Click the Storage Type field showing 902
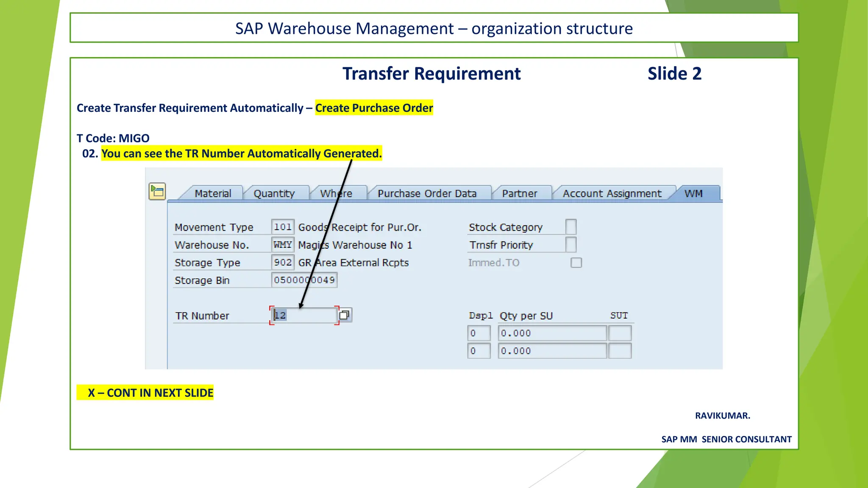 tap(283, 263)
